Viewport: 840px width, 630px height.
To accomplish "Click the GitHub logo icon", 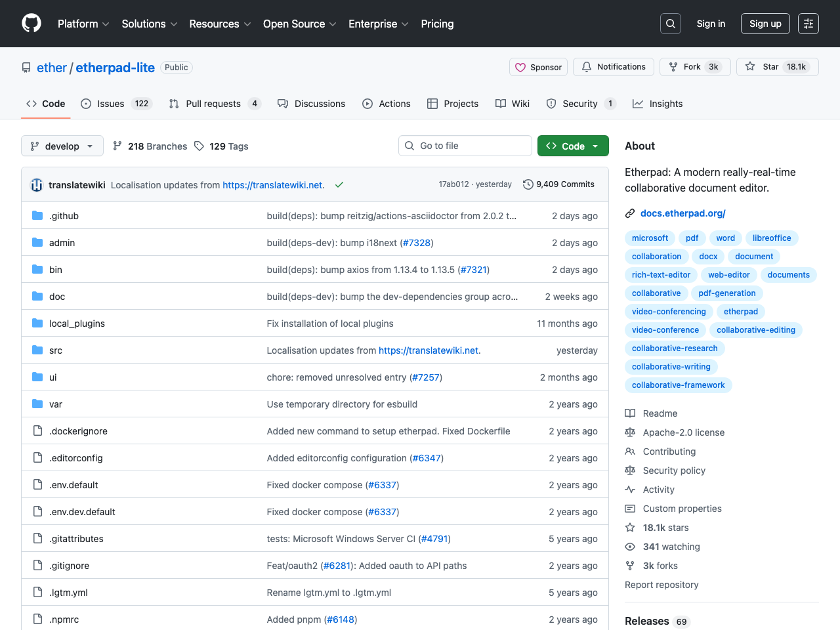I will pos(31,24).
